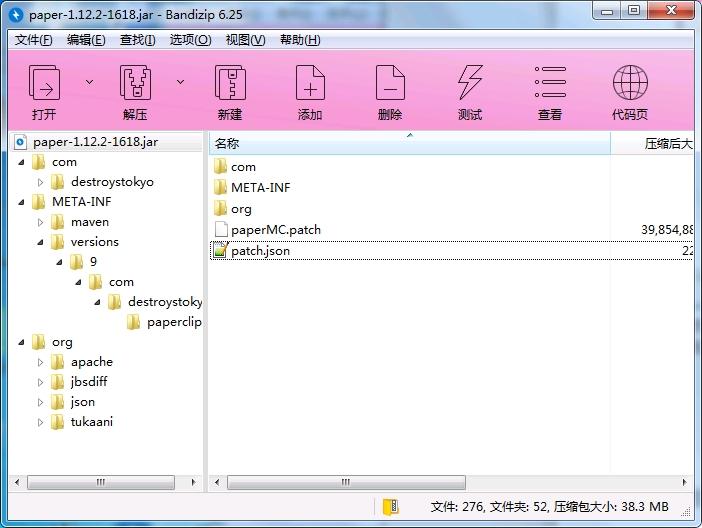Select the patch.json file icon
The height and width of the screenshot is (528, 702).
pyautogui.click(x=220, y=250)
